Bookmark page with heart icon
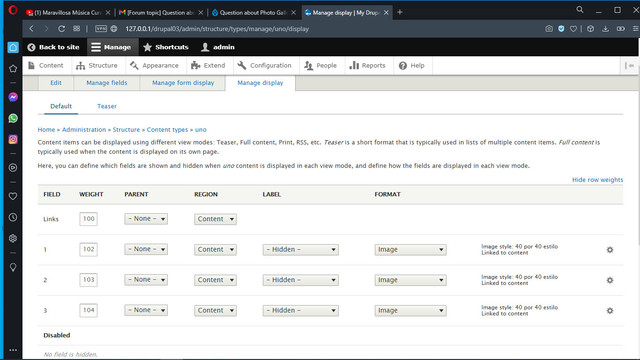This screenshot has width=640, height=360. [x=573, y=29]
